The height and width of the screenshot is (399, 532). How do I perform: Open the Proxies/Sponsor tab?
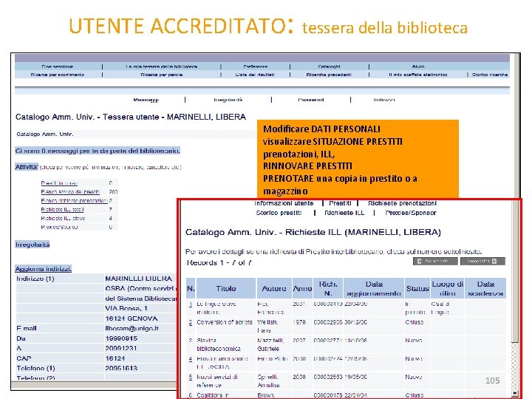click(411, 213)
